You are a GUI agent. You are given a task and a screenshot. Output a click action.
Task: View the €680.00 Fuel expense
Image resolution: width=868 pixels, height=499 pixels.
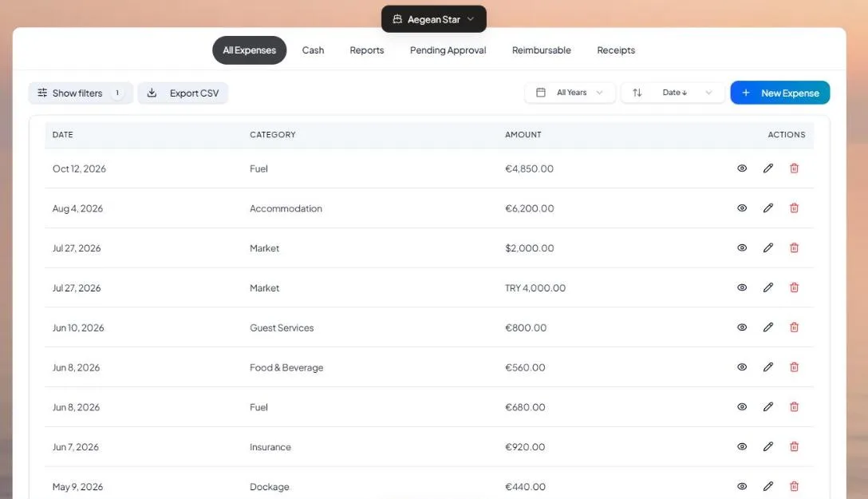pyautogui.click(x=742, y=407)
